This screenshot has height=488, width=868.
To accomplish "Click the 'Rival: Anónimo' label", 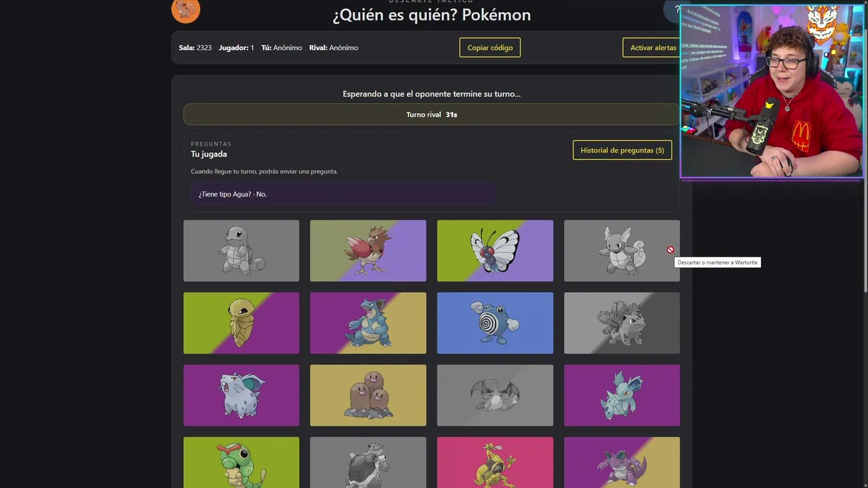I will 334,48.
